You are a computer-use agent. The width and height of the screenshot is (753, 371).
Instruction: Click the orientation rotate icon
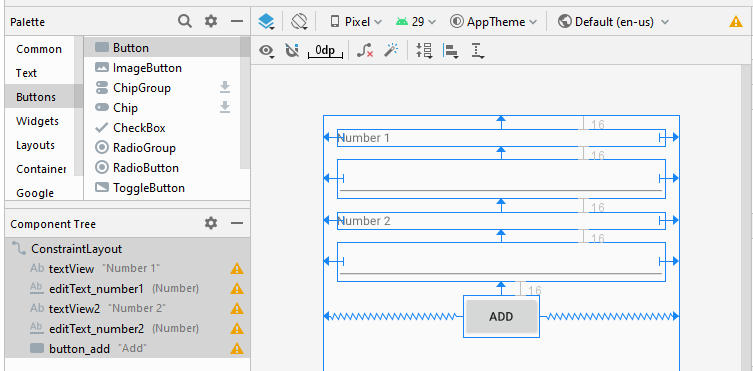299,22
